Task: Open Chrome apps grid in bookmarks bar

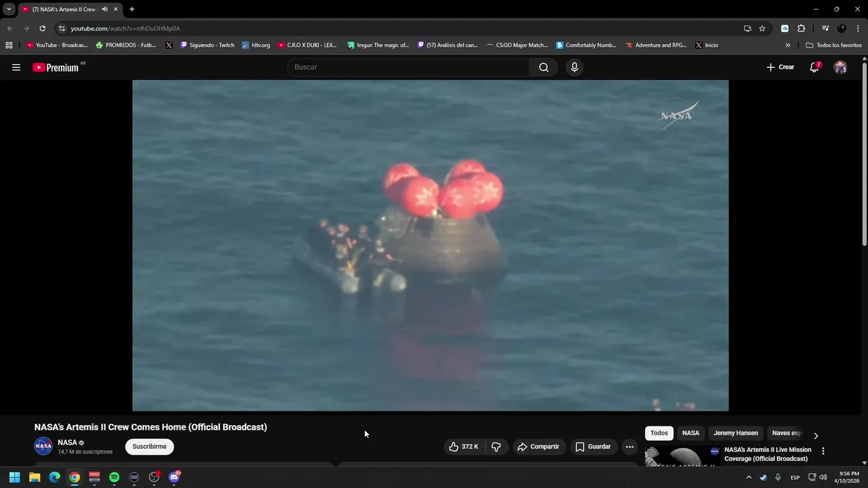Action: (9, 45)
